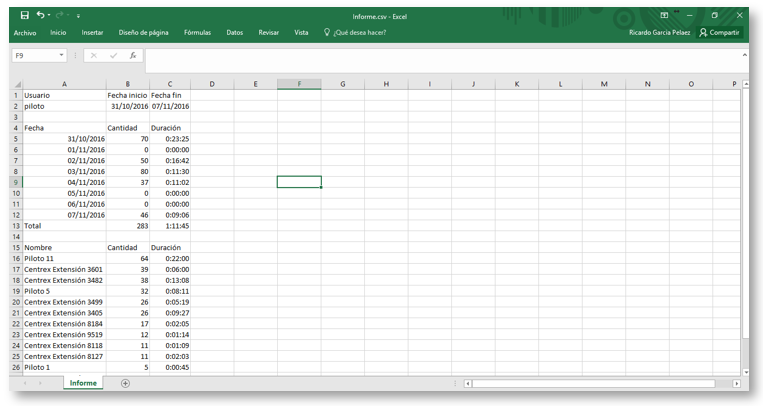The image size is (763, 406).
Task: Select cell containing Centrex Extensión 3601
Action: pyautogui.click(x=64, y=269)
